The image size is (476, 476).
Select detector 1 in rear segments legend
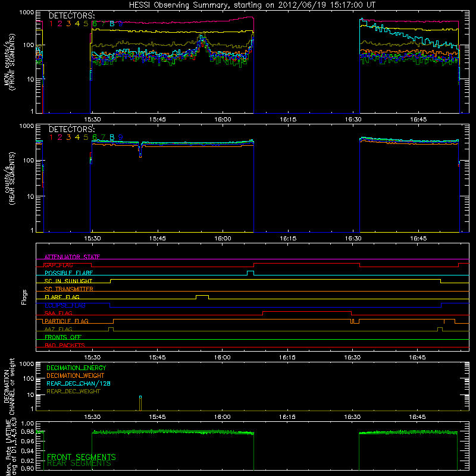(x=51, y=137)
